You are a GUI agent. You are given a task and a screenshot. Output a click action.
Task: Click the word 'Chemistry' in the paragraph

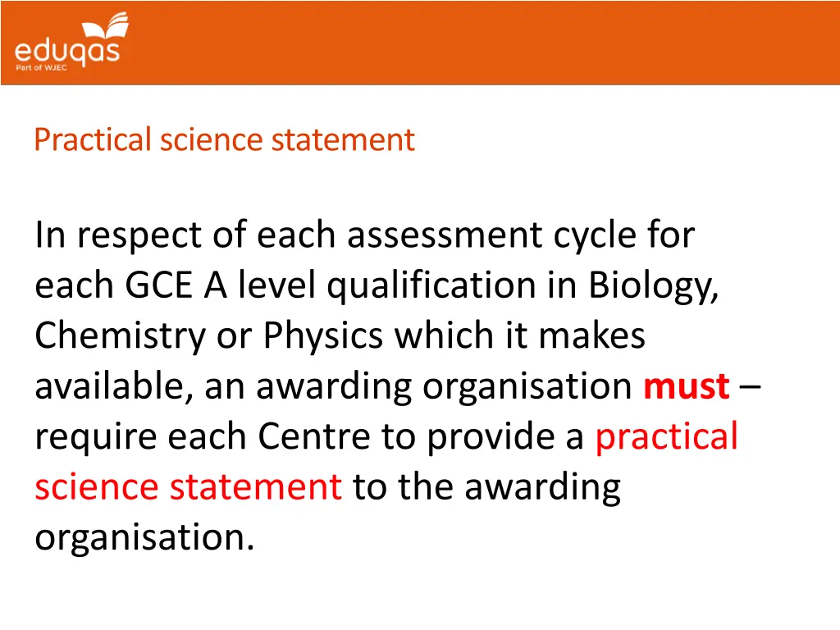pos(123,336)
